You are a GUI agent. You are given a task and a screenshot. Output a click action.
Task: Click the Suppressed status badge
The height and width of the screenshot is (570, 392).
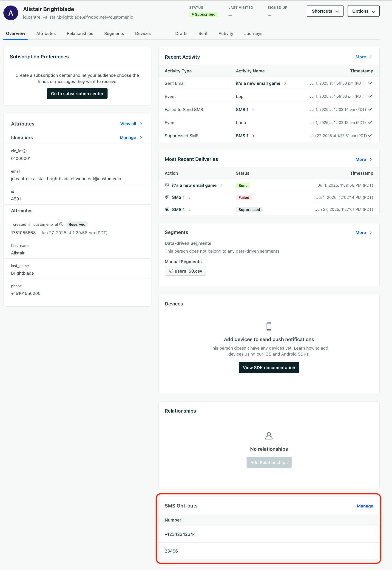pyautogui.click(x=249, y=210)
